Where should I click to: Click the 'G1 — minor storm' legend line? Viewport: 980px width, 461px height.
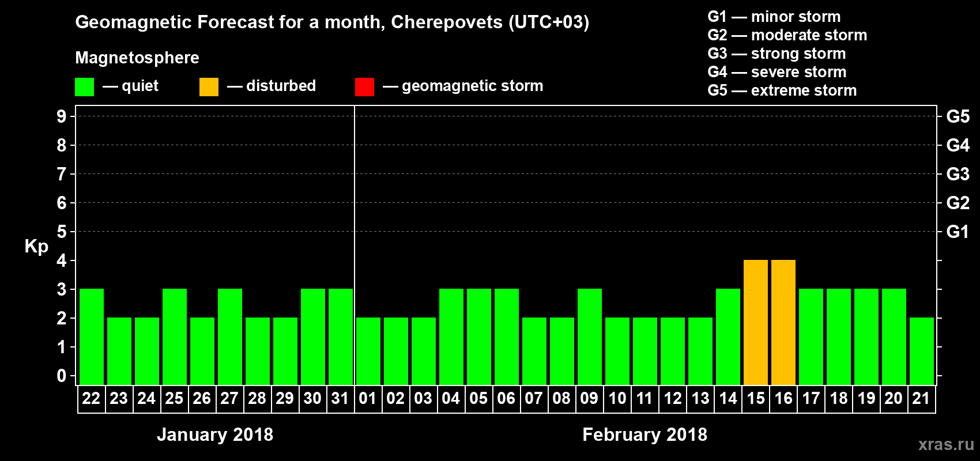[774, 17]
